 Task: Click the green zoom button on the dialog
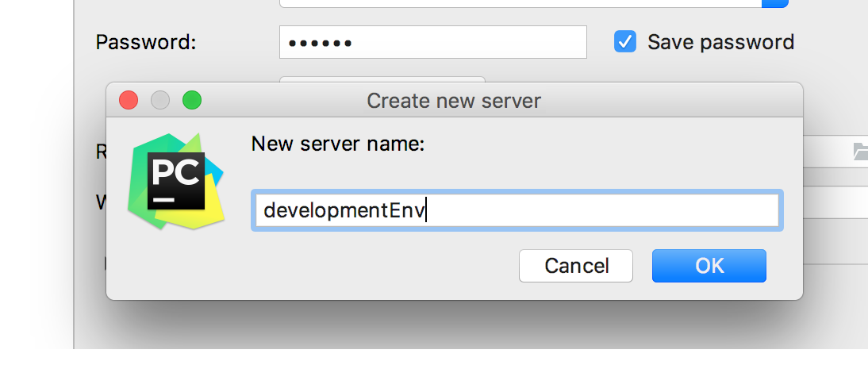click(192, 101)
